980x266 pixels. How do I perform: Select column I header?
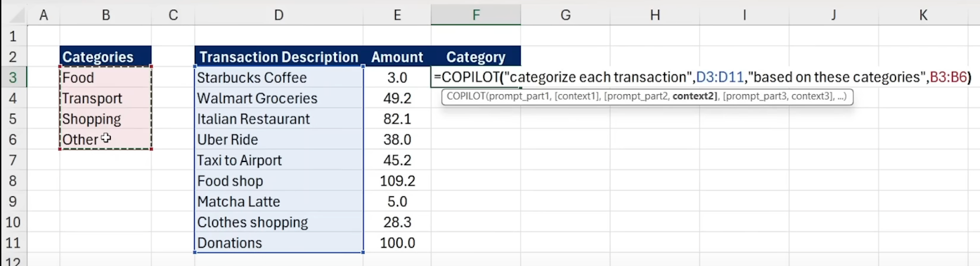tap(744, 15)
